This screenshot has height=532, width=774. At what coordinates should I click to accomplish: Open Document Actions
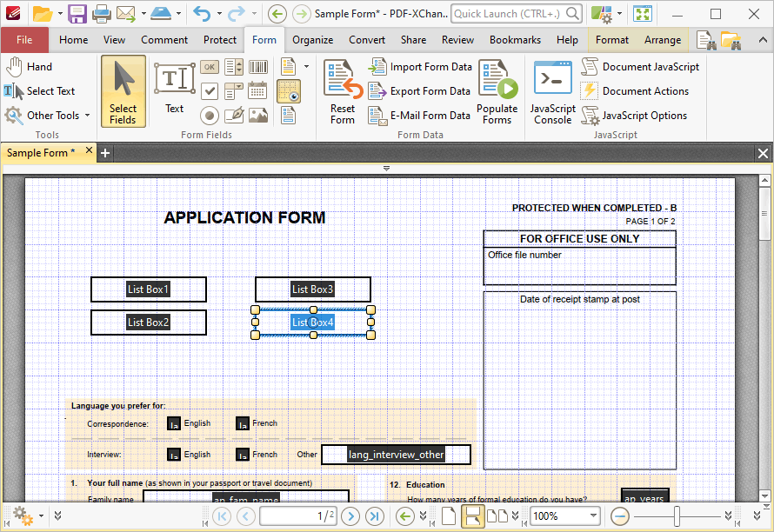(x=636, y=90)
